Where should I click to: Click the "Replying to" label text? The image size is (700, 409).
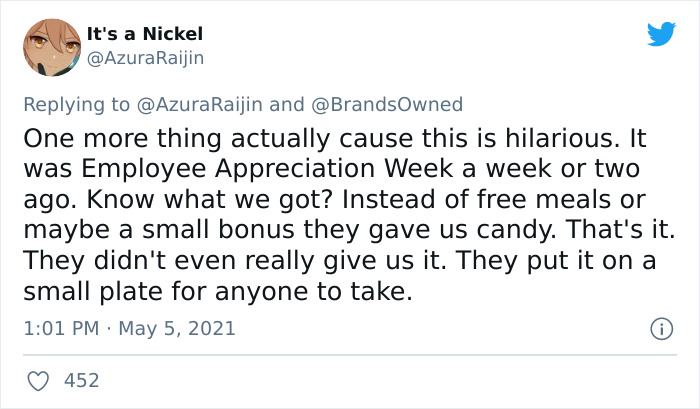[76, 105]
